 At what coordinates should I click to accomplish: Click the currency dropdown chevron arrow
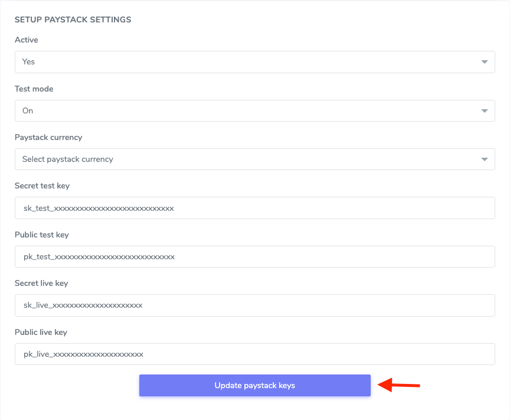484,159
